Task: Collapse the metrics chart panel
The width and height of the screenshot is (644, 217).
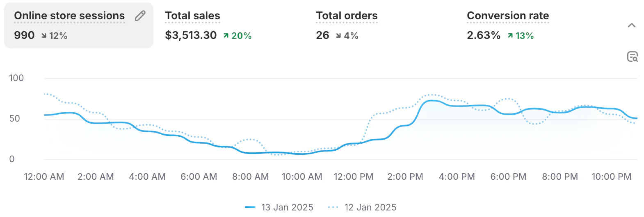Action: (x=632, y=25)
